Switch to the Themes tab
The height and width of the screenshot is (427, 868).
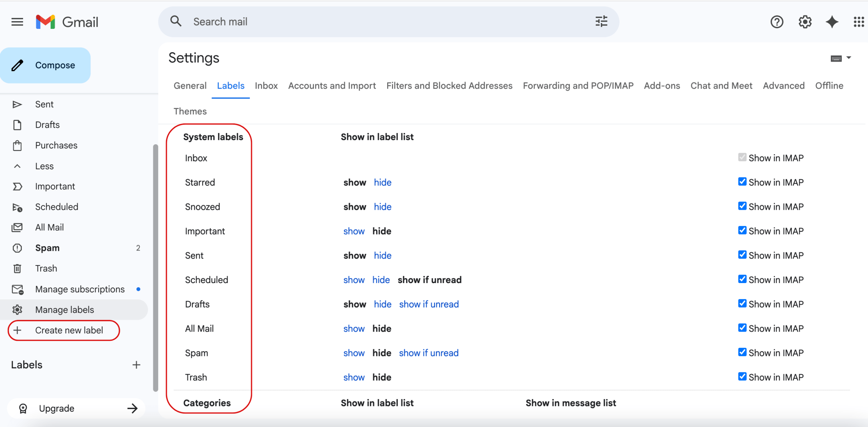pos(190,111)
